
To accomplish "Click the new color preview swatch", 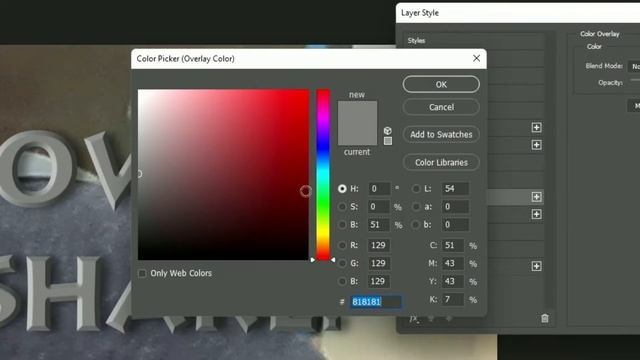I will [357, 112].
